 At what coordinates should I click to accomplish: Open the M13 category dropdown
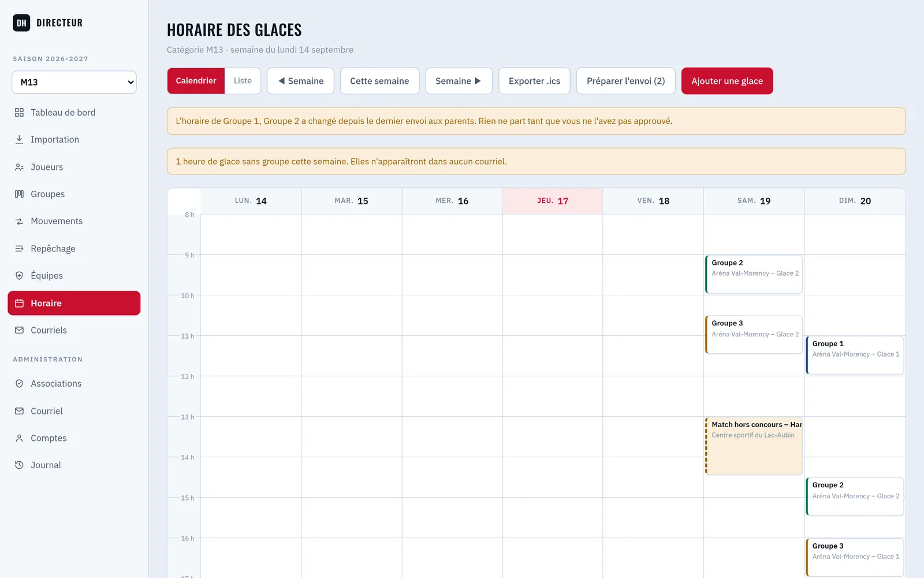[x=74, y=82]
